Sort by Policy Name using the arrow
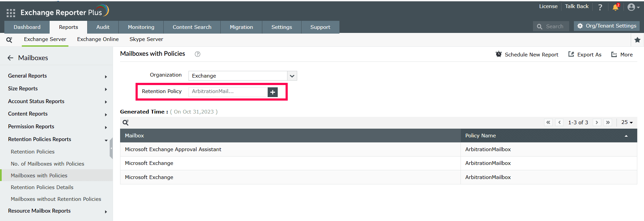Screen dimensions: 644x221 [x=626, y=136]
